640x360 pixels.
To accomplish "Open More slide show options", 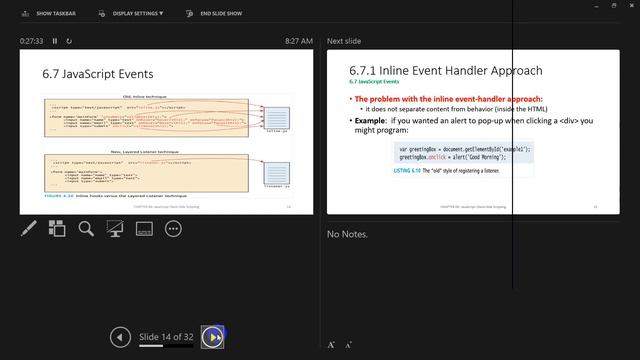I will (173, 229).
